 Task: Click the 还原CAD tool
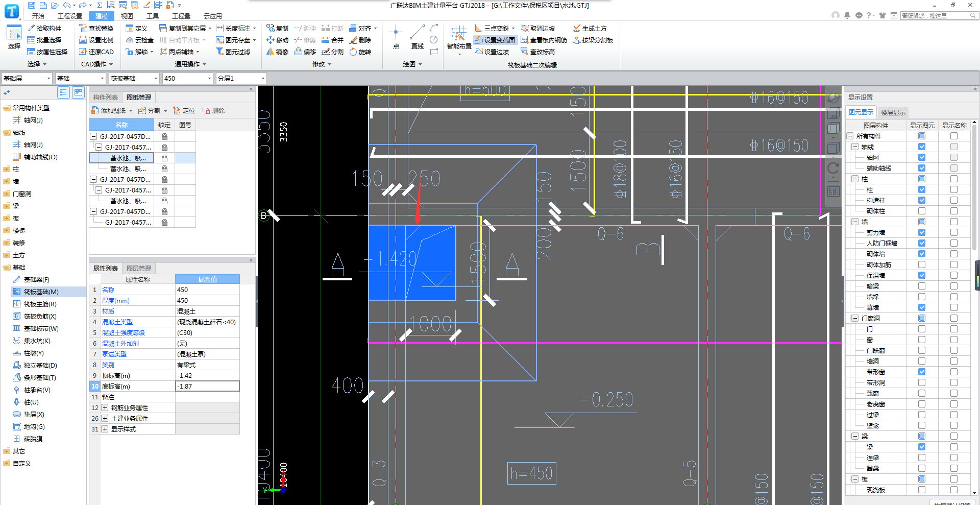(96, 52)
